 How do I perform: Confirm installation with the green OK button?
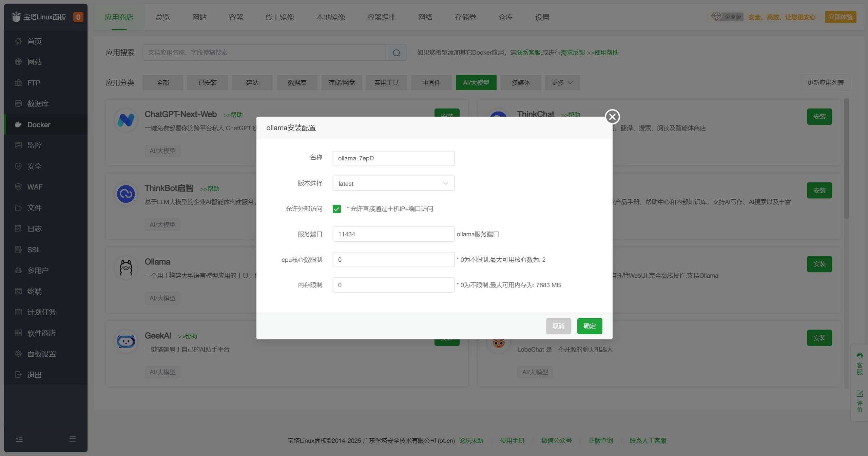point(590,326)
